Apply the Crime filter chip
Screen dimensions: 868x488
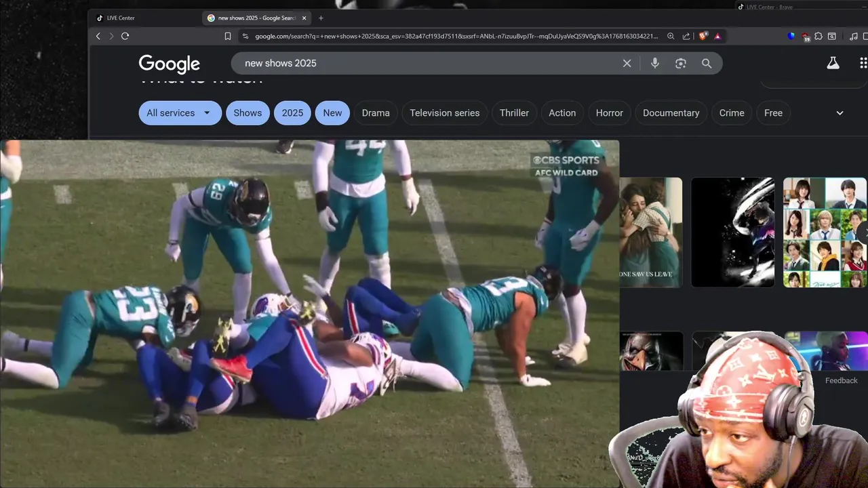pos(732,113)
